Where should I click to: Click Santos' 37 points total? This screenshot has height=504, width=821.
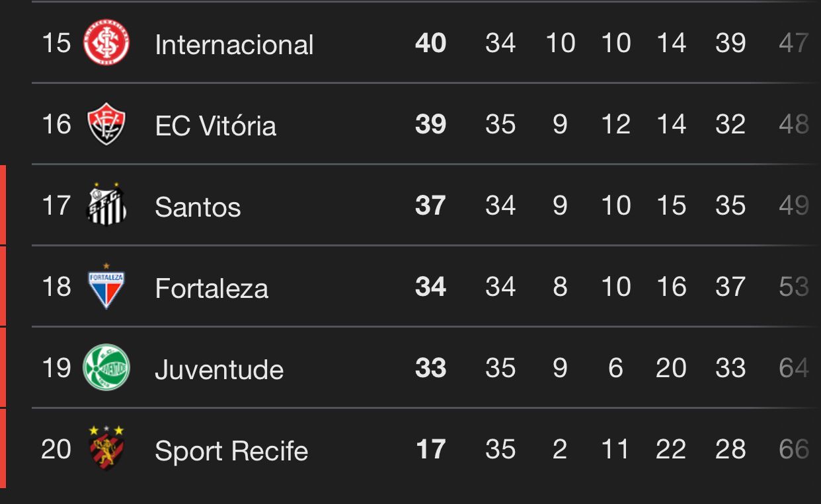(430, 206)
